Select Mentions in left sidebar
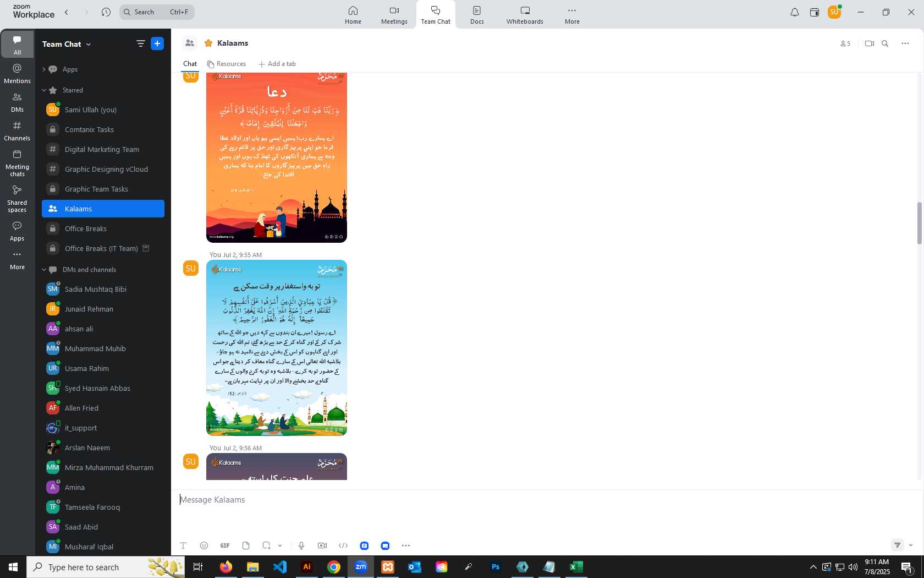Screen dimensions: 924x578 pyautogui.click(x=17, y=73)
